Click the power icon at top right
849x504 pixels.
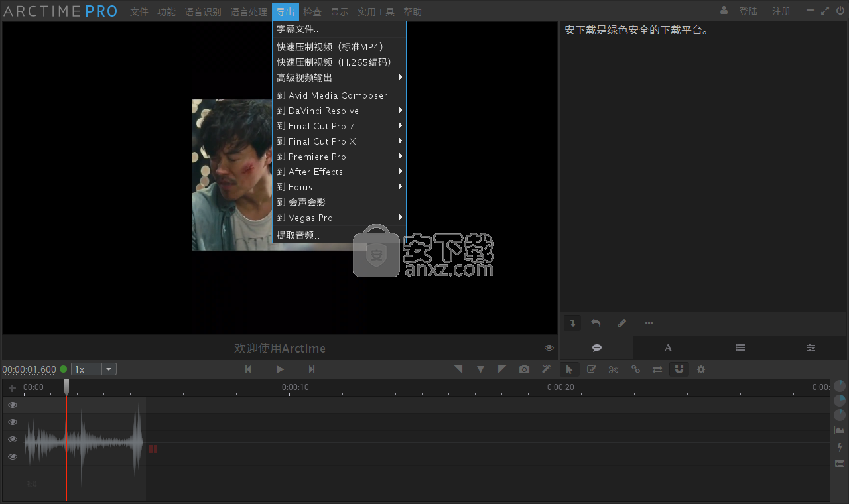[840, 11]
